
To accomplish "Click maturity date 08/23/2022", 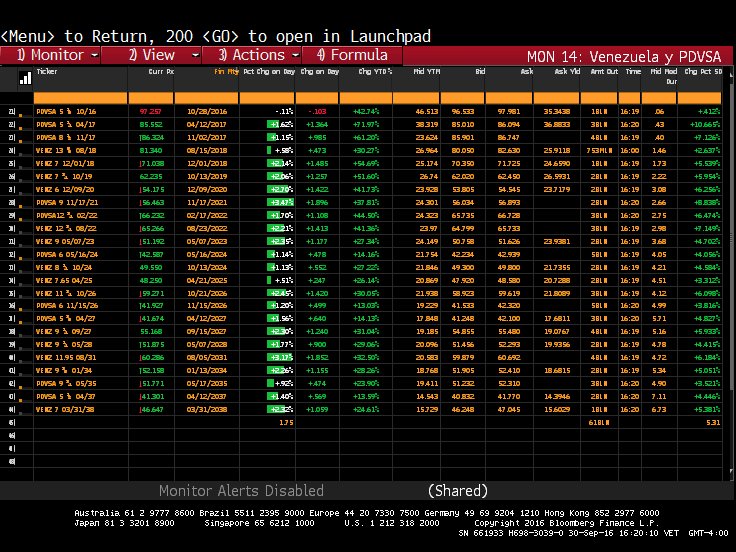I will (x=207, y=229).
